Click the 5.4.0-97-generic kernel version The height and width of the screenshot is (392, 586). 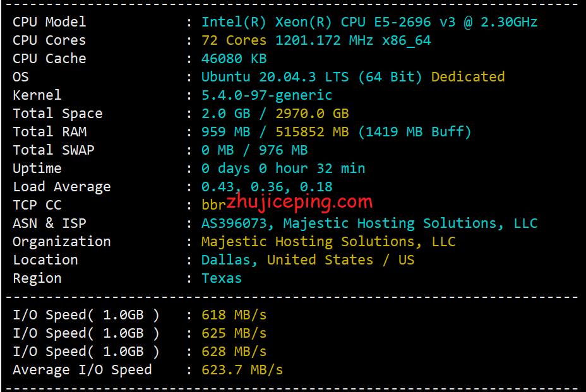tap(266, 95)
